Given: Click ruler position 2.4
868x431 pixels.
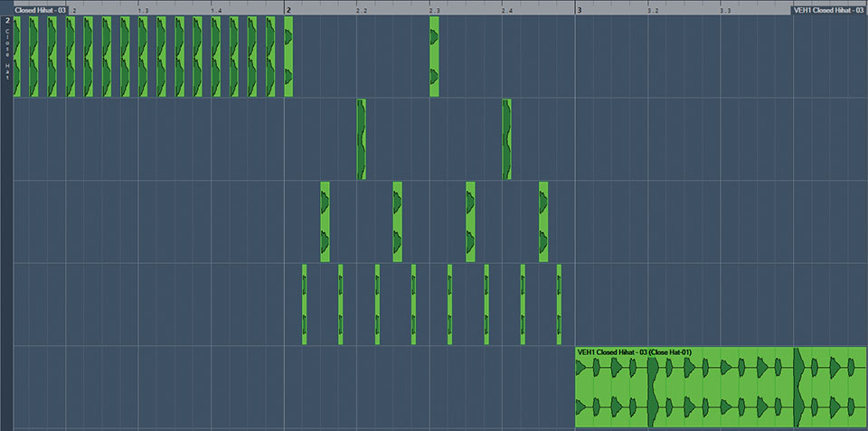Looking at the screenshot, I should coord(507,11).
